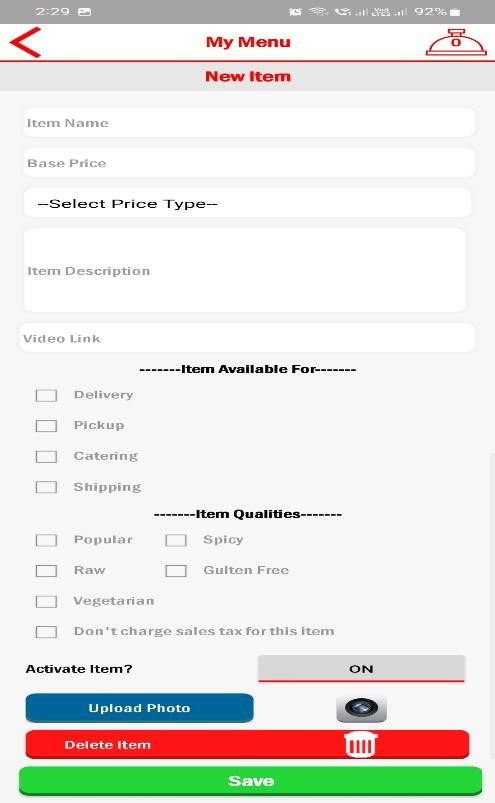The width and height of the screenshot is (495, 803).
Task: Tick the Pickup checkbox
Action: point(46,426)
